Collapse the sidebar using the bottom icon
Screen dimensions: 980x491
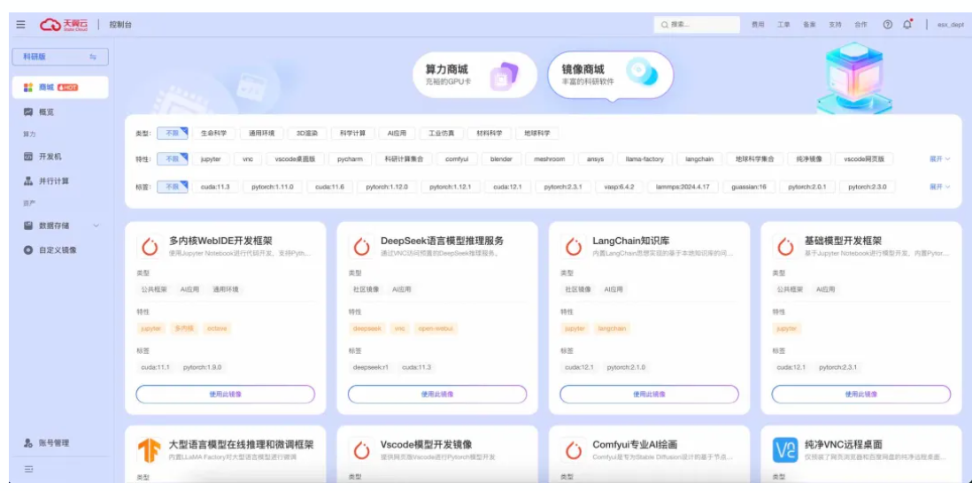click(28, 469)
